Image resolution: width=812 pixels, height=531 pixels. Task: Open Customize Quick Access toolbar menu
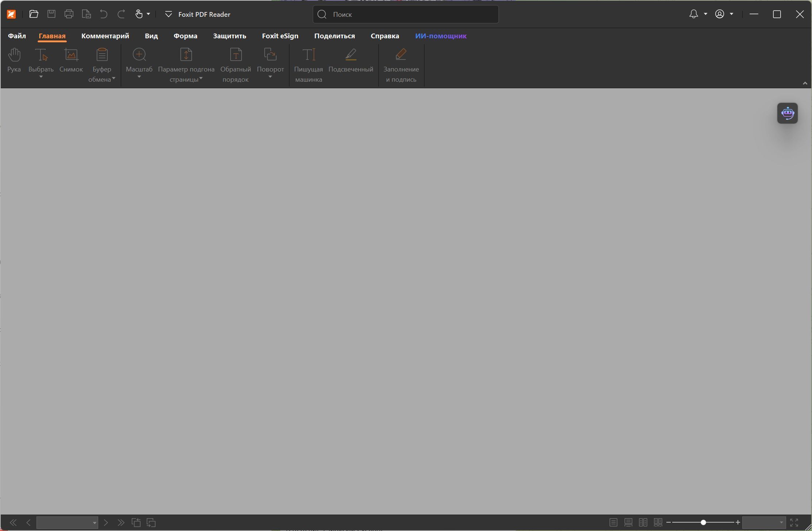pyautogui.click(x=168, y=14)
